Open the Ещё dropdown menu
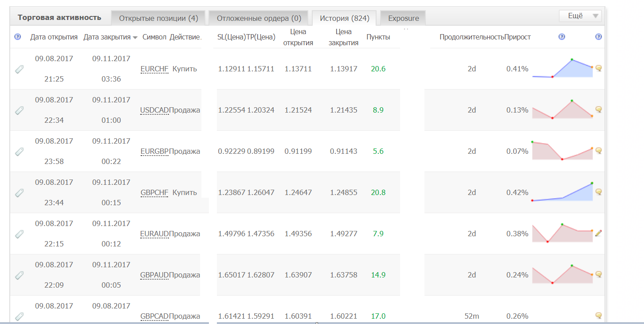This screenshot has width=644, height=324. pos(581,16)
